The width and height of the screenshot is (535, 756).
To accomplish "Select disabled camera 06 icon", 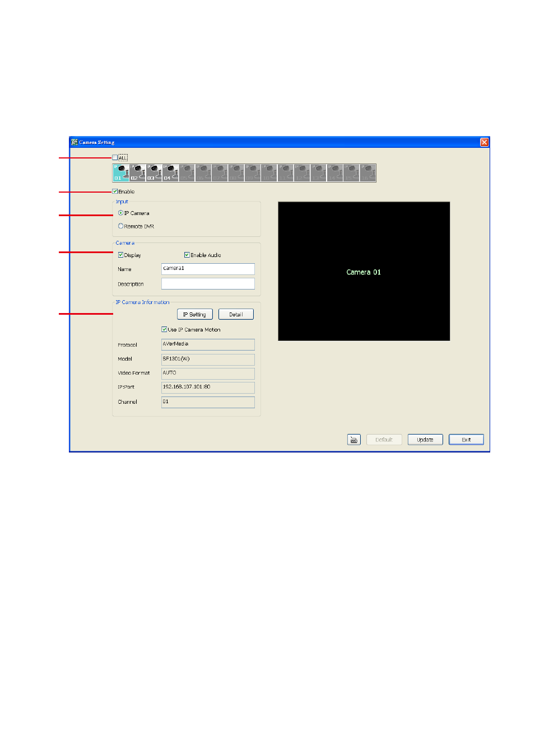I will pyautogui.click(x=203, y=172).
